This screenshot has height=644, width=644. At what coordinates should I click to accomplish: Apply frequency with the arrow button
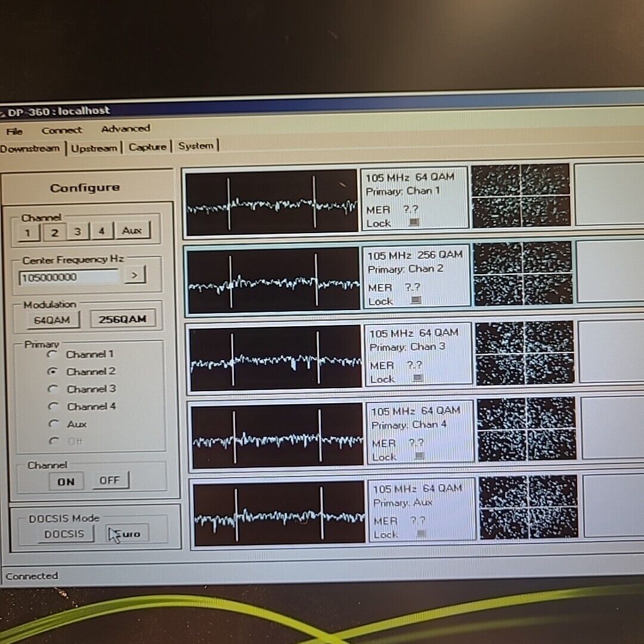[135, 275]
